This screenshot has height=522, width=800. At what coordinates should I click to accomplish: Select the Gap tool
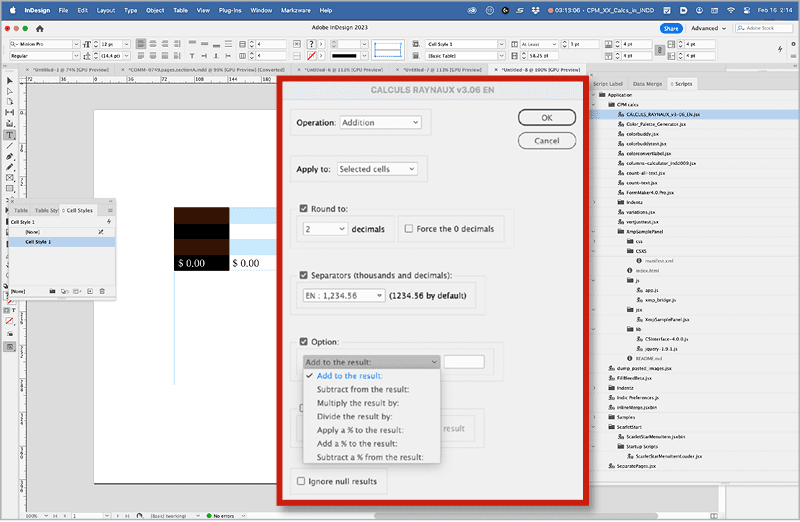click(x=10, y=112)
